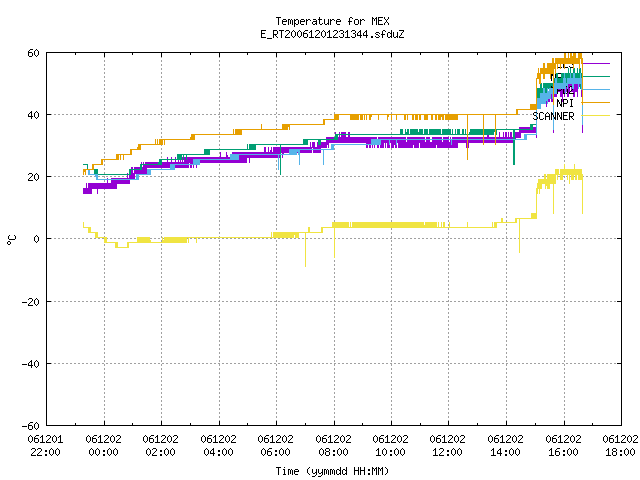Click the x-axis tick label 061202 08:00
The width and height of the screenshot is (640, 480).
click(x=333, y=446)
